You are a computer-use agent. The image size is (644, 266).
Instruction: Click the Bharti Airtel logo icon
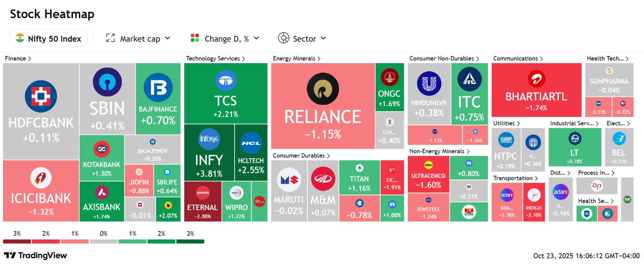536,79
